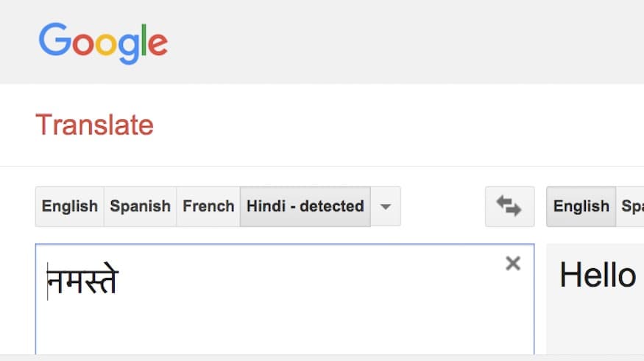Open the red Translate heading link
This screenshot has height=361, width=644.
coord(94,125)
